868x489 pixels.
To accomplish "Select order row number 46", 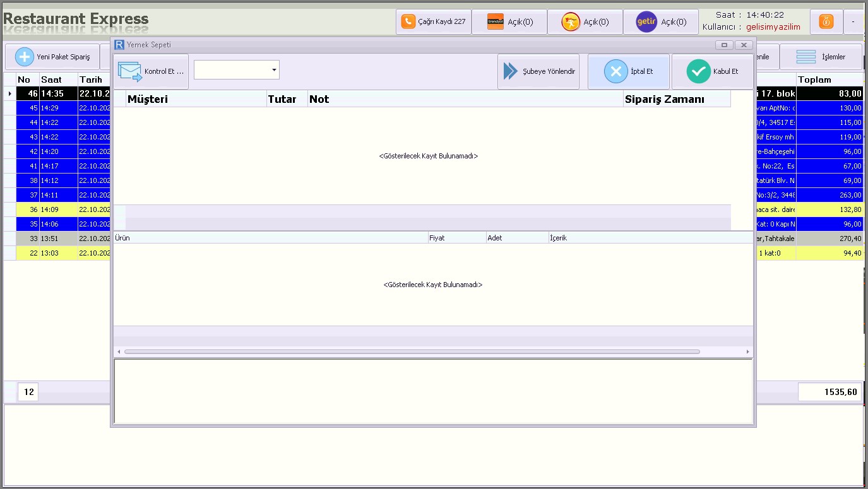I will pos(63,93).
